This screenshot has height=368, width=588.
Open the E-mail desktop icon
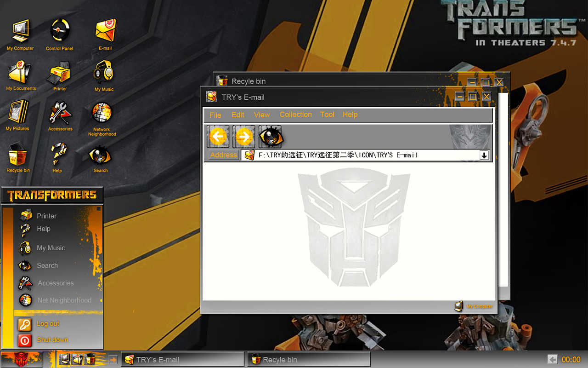[x=105, y=31]
